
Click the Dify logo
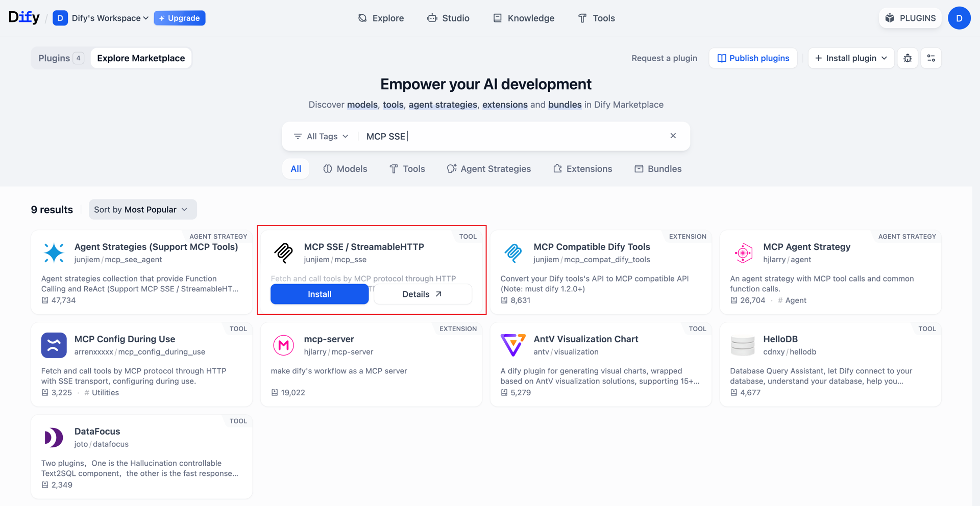click(24, 17)
